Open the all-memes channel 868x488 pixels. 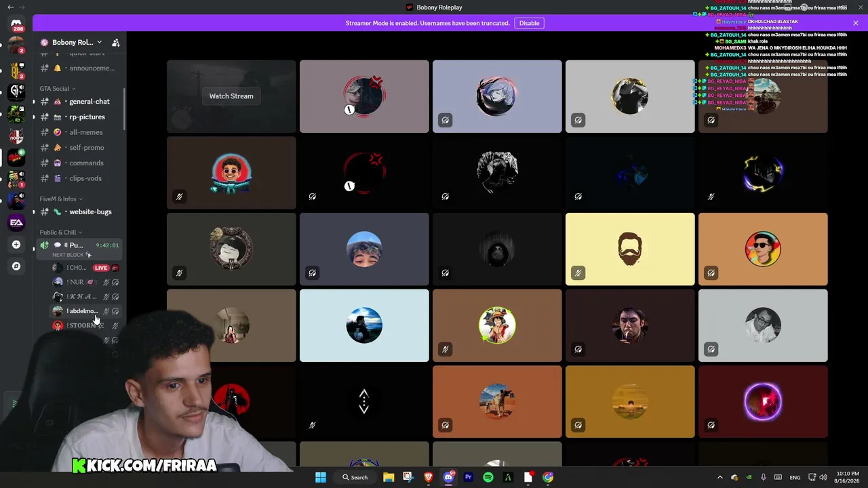click(x=80, y=132)
